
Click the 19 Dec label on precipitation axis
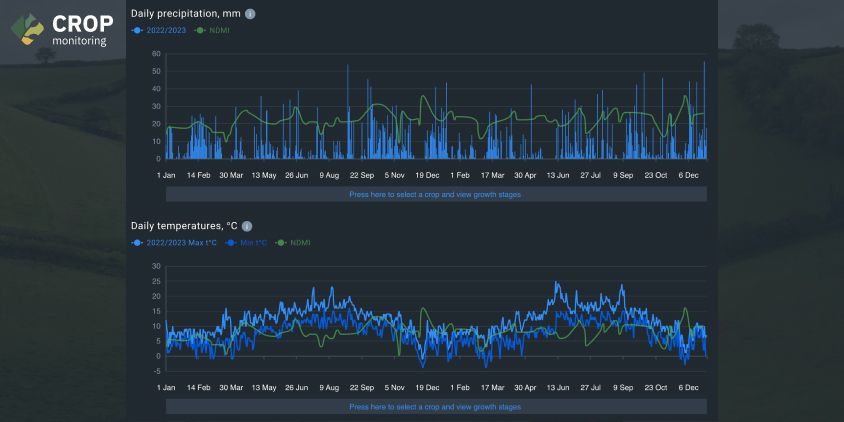[427, 175]
